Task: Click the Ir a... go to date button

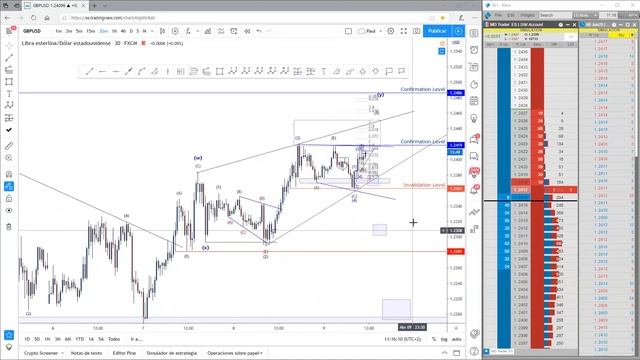Action: tap(136, 339)
